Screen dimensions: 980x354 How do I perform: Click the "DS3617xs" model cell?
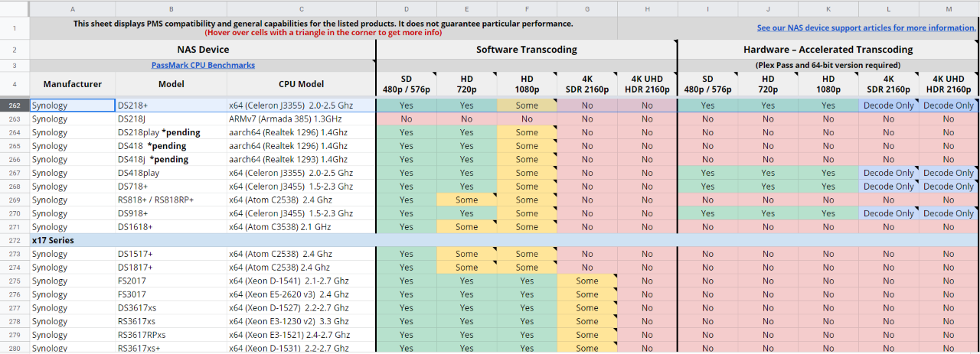click(171, 307)
